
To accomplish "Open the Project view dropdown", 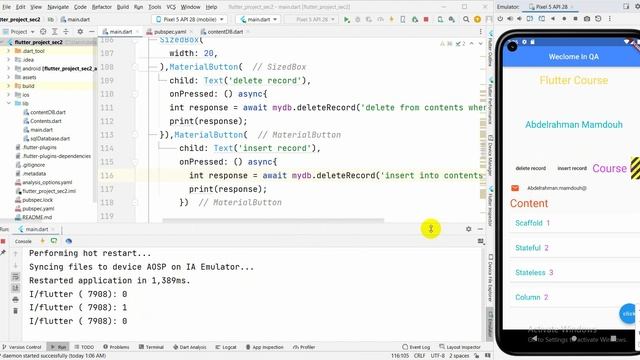I will [x=19, y=31].
